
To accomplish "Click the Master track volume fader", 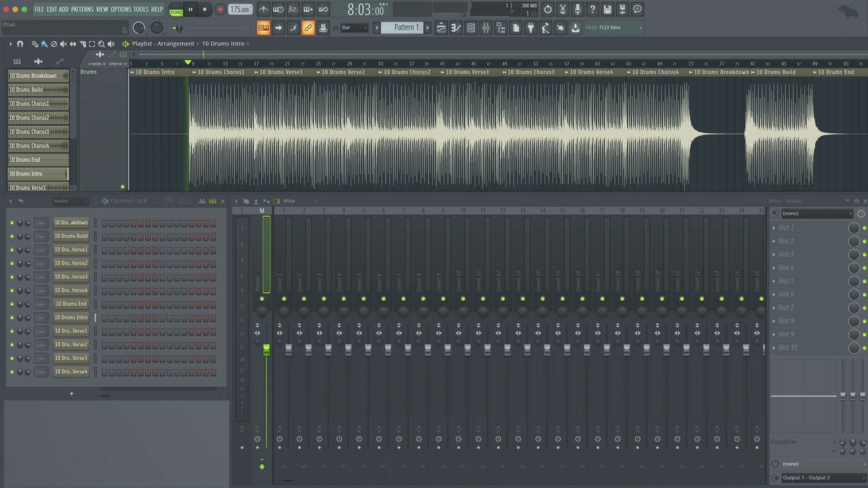I will tap(266, 350).
